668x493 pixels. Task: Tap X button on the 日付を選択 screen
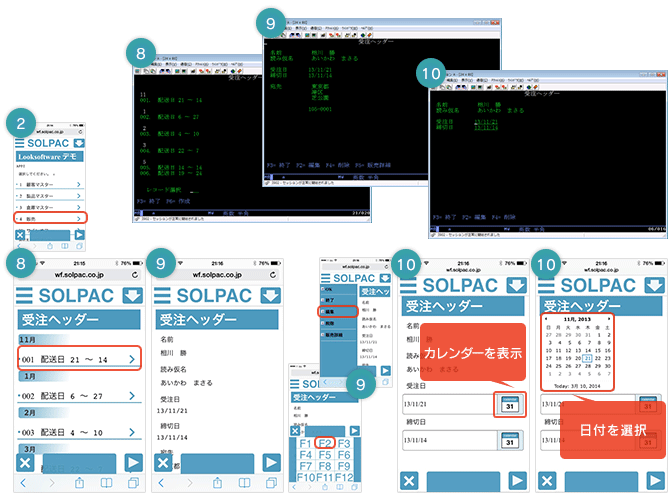click(x=547, y=481)
